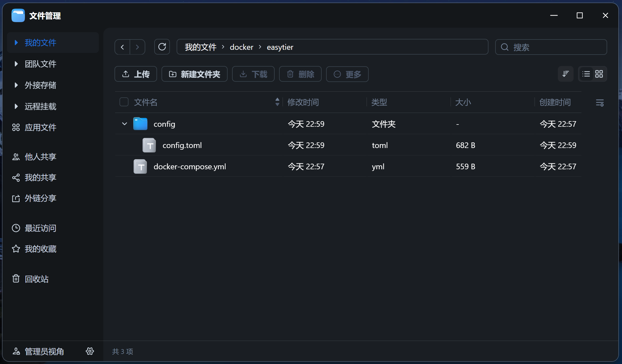Viewport: 622px width, 364px height.
Task: Click the refresh icon in navigation bar
Action: click(x=162, y=47)
